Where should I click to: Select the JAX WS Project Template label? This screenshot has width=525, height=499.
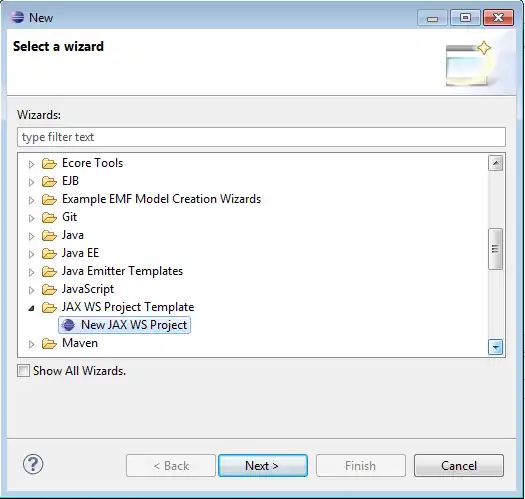point(128,307)
